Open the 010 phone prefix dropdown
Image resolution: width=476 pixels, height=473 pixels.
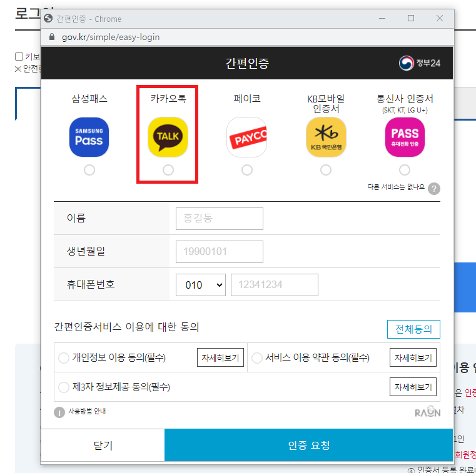point(200,285)
